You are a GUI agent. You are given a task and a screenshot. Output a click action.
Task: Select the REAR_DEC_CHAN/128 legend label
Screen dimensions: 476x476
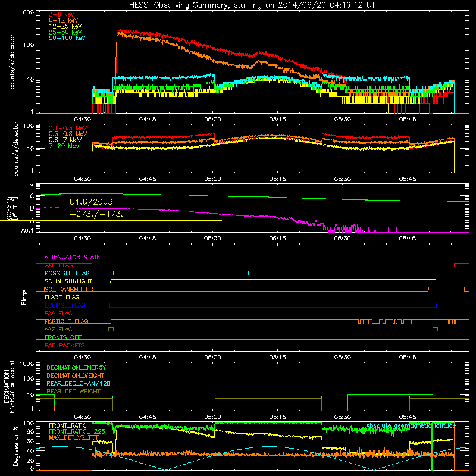79,384
